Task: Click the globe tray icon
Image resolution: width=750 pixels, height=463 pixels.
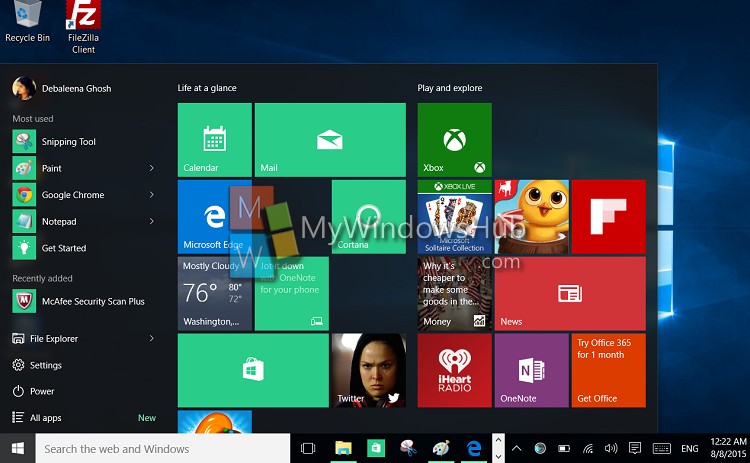Action: pos(540,448)
